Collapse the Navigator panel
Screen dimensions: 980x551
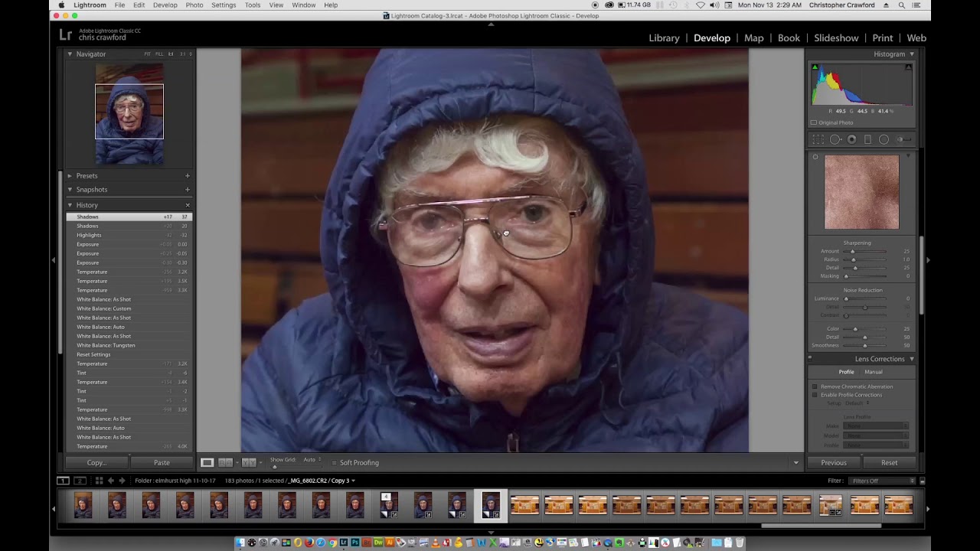[70, 54]
